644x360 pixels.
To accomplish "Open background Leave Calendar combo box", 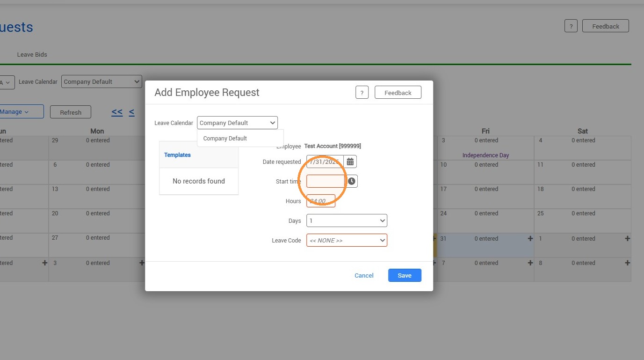I will click(101, 81).
